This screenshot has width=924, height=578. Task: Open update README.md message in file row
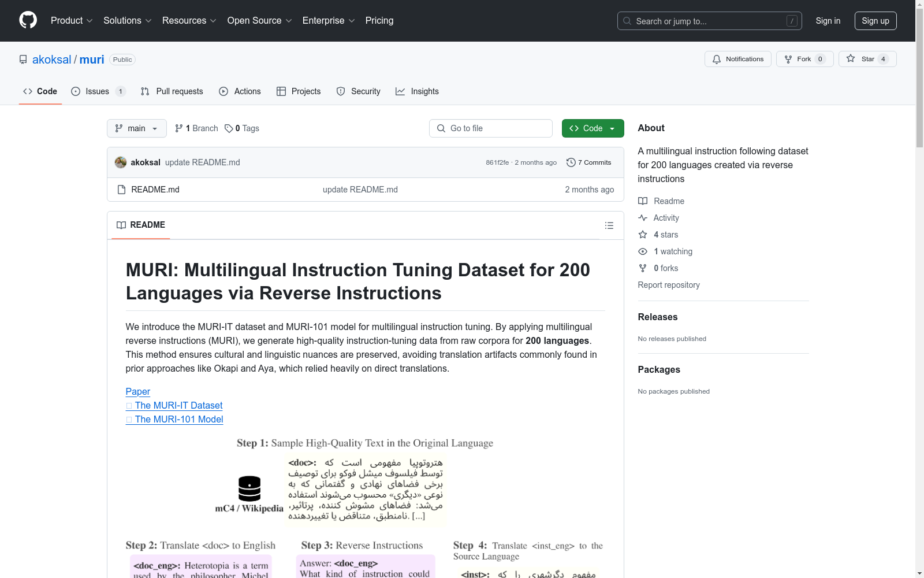coord(360,190)
